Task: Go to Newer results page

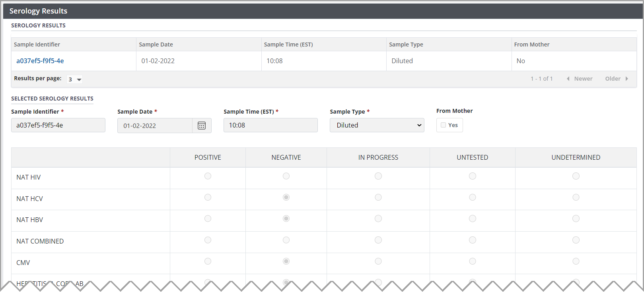Action: click(580, 79)
